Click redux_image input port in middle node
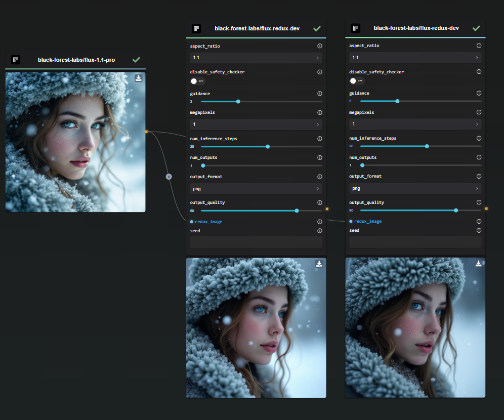The image size is (504, 420). tap(192, 222)
